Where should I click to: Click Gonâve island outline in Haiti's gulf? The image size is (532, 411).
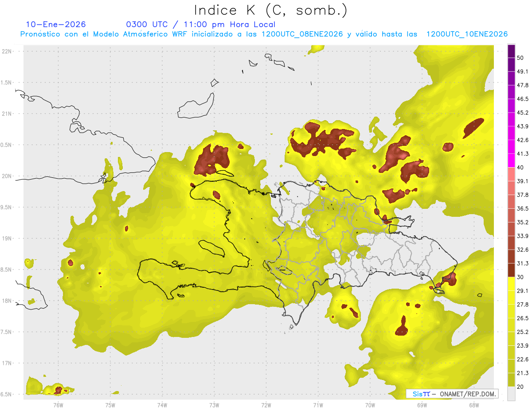(x=213, y=248)
